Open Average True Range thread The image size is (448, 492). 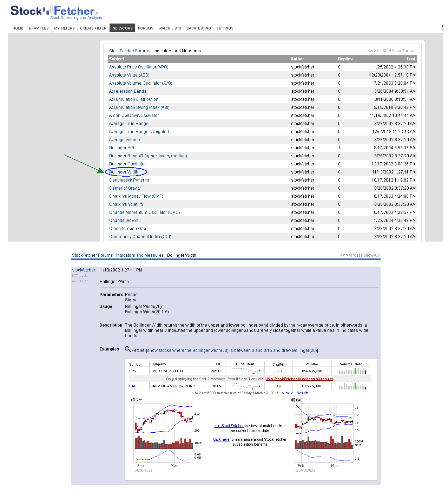click(129, 124)
